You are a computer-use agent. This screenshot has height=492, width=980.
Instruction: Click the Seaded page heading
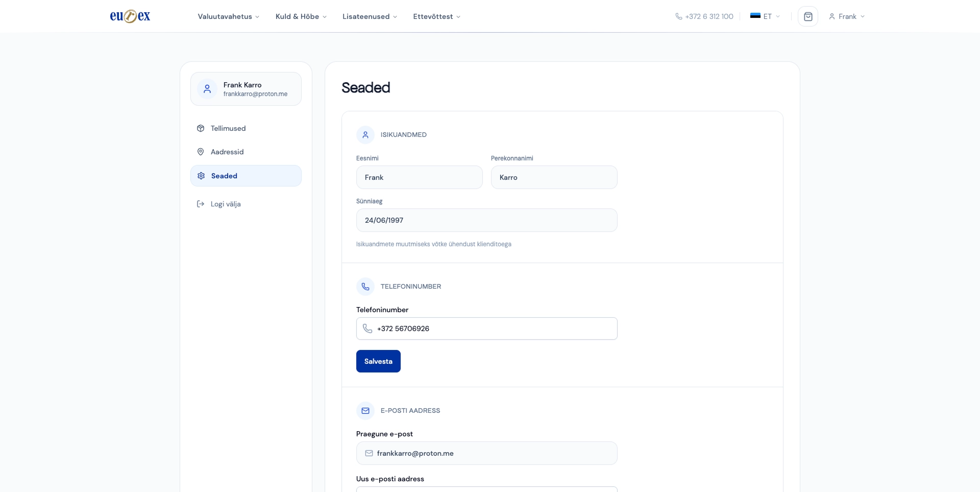(x=366, y=88)
